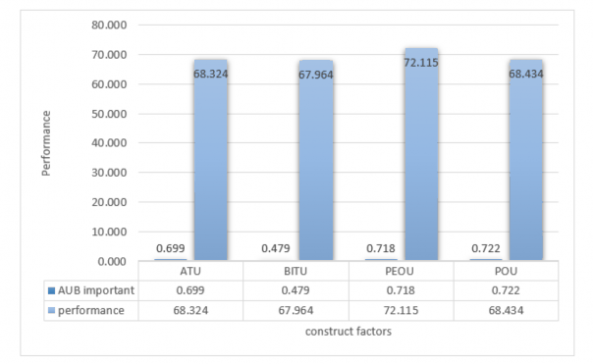This screenshot has height=364, width=593.
Task: Click the performance legend row label
Action: 91,310
